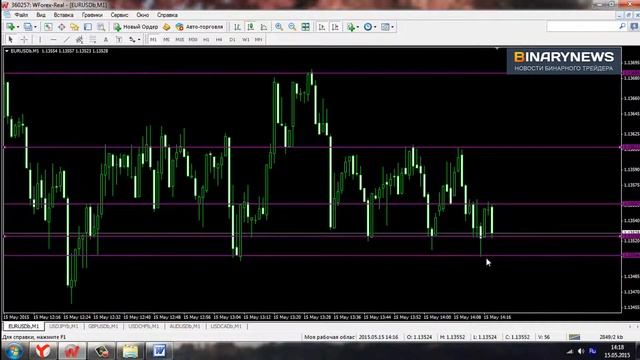The height and width of the screenshot is (360, 640).
Task: Click the chart shift triangle marker
Action: (497, 49)
